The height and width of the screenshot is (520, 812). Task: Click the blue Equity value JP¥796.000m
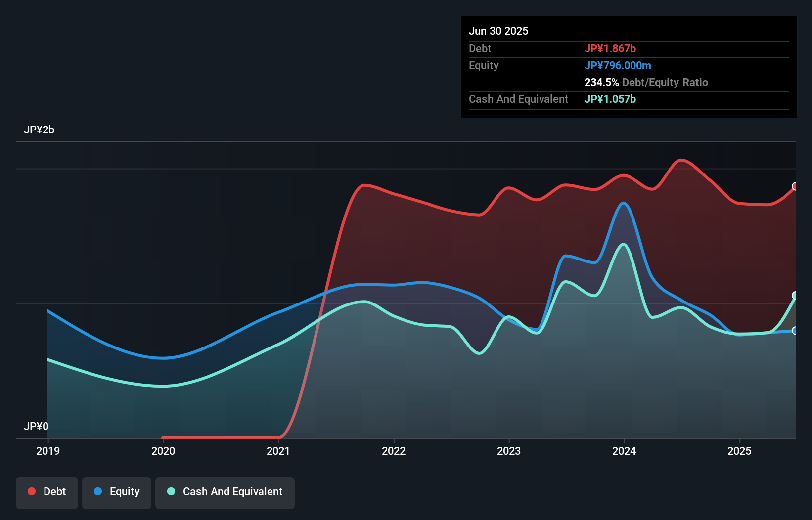(618, 65)
